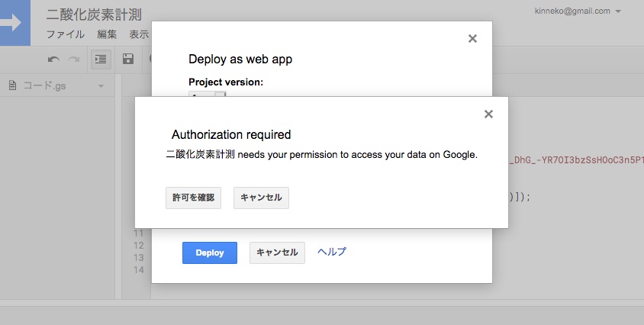Image resolution: width=644 pixels, height=325 pixels.
Task: Open the 編集 menu
Action: (107, 34)
